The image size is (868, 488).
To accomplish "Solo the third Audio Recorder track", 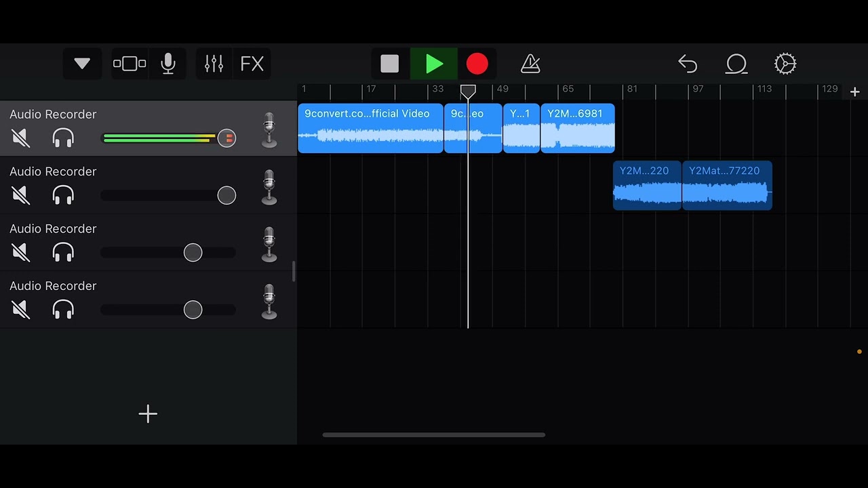I will point(63,252).
